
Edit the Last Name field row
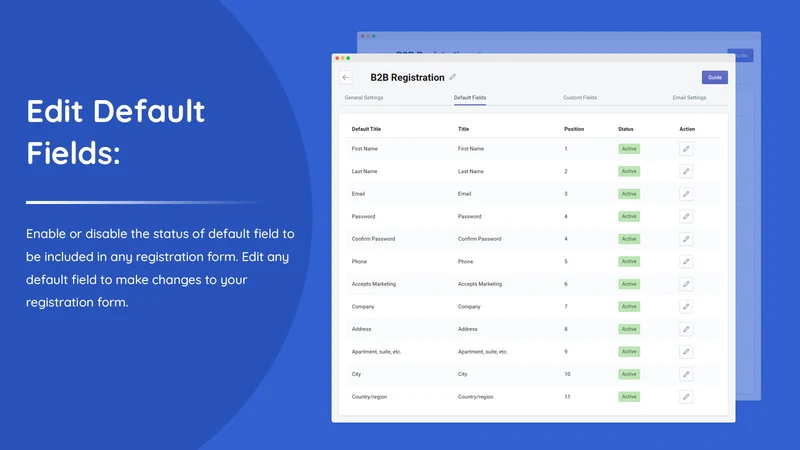(686, 171)
